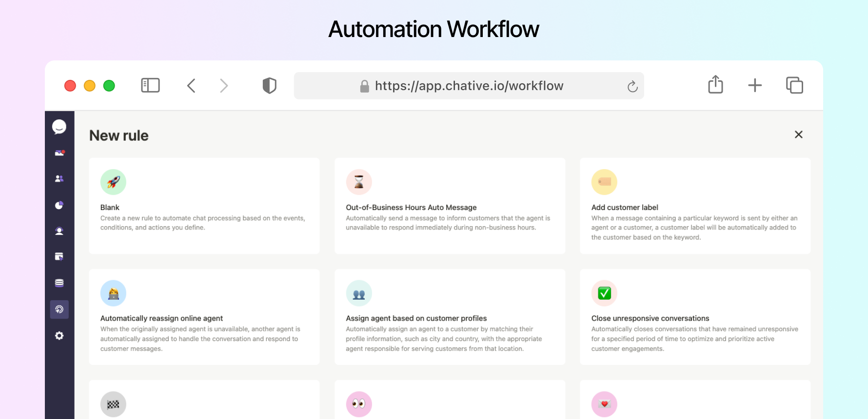This screenshot has width=868, height=419.
Task: Select the Automatically reassign online agent title
Action: [x=161, y=319]
